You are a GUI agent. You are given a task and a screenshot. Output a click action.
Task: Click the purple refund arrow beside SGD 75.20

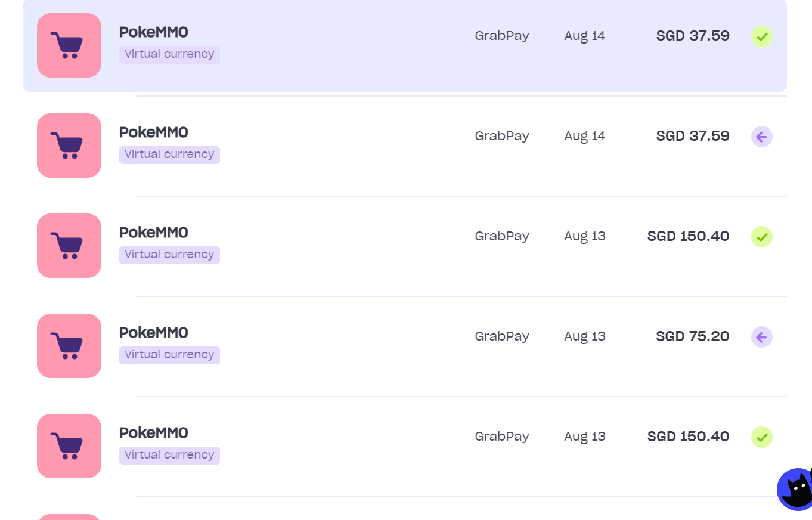point(762,337)
